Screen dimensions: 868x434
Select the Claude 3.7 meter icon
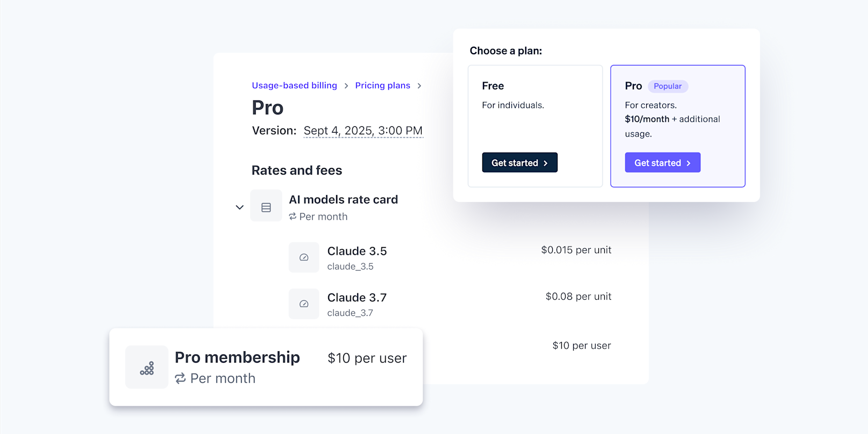(x=303, y=303)
